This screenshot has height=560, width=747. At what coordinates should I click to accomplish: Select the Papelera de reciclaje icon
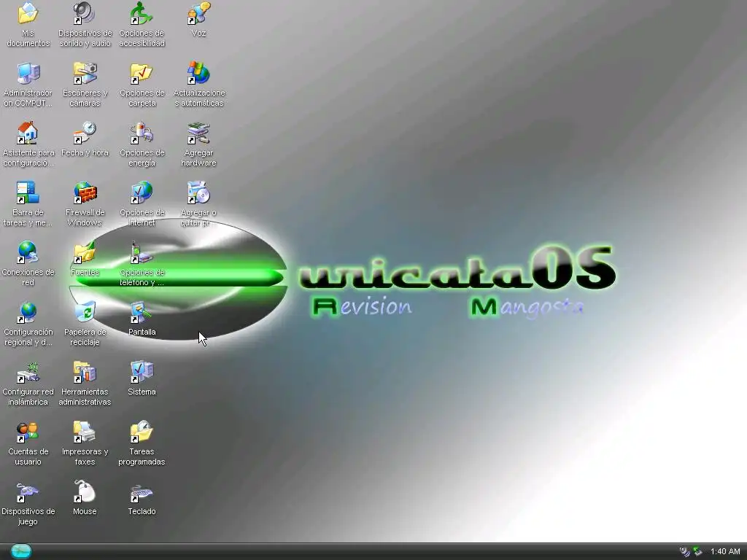point(85,312)
